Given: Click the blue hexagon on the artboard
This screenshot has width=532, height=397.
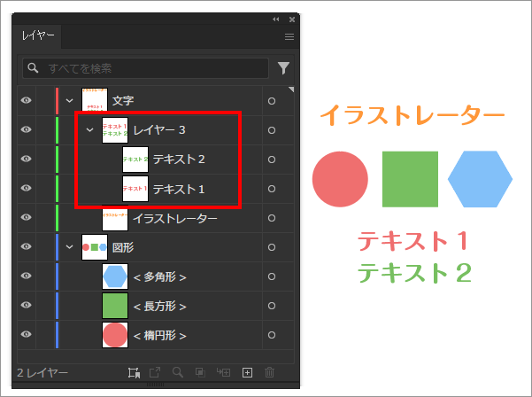Looking at the screenshot, I should click(480, 179).
